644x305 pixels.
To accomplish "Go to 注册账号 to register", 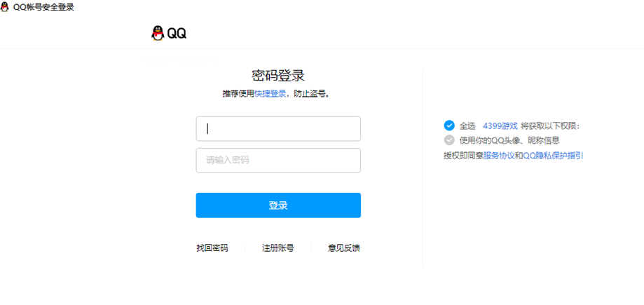I will [x=278, y=248].
